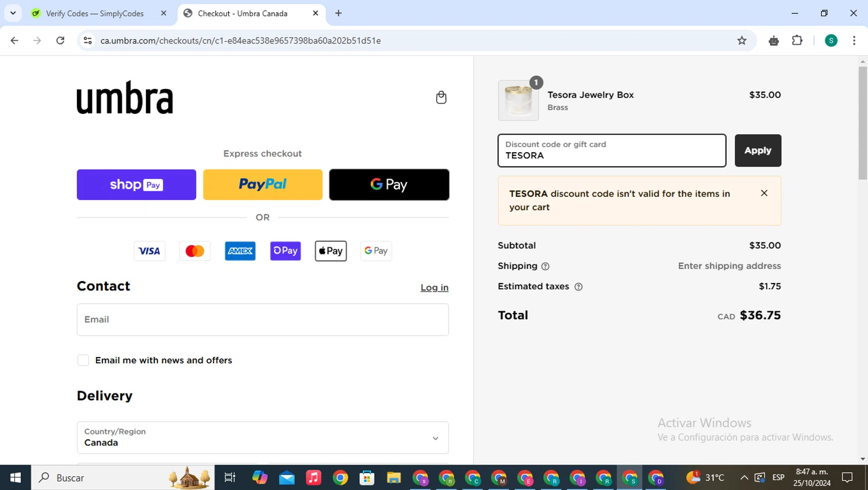
Task: Open a new browser tab
Action: coord(339,13)
